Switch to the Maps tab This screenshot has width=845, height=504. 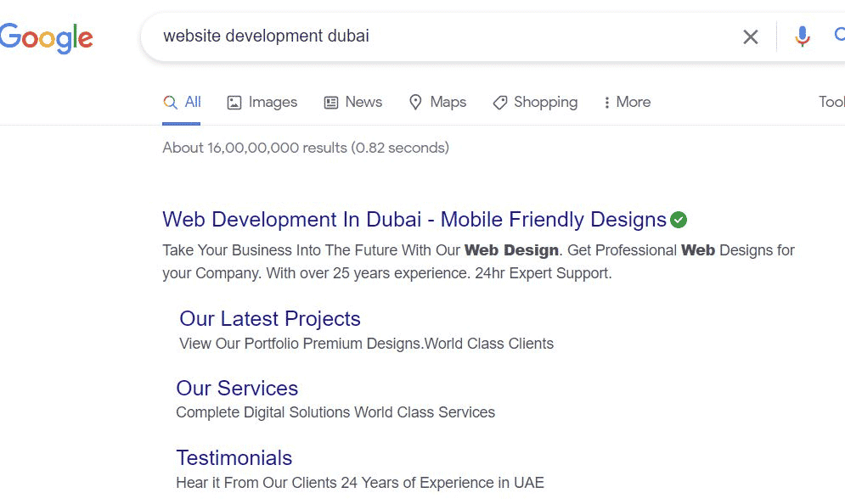tap(437, 103)
